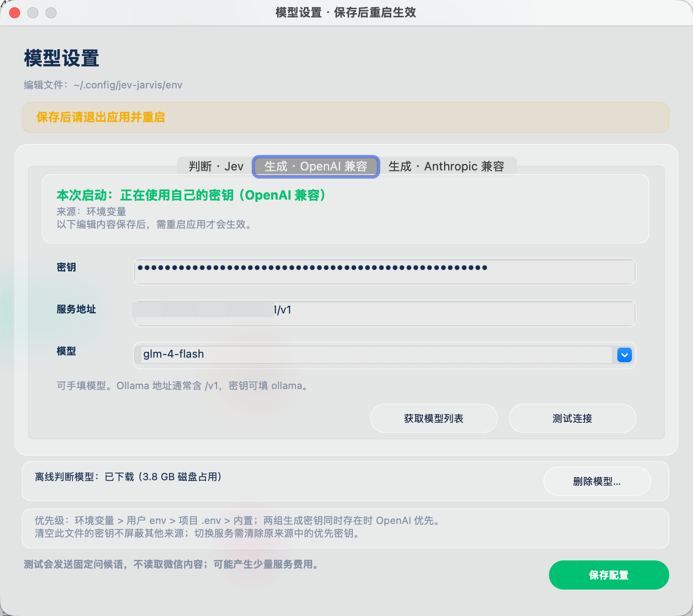Click the 密钥 password field
The image size is (693, 616).
point(384,272)
